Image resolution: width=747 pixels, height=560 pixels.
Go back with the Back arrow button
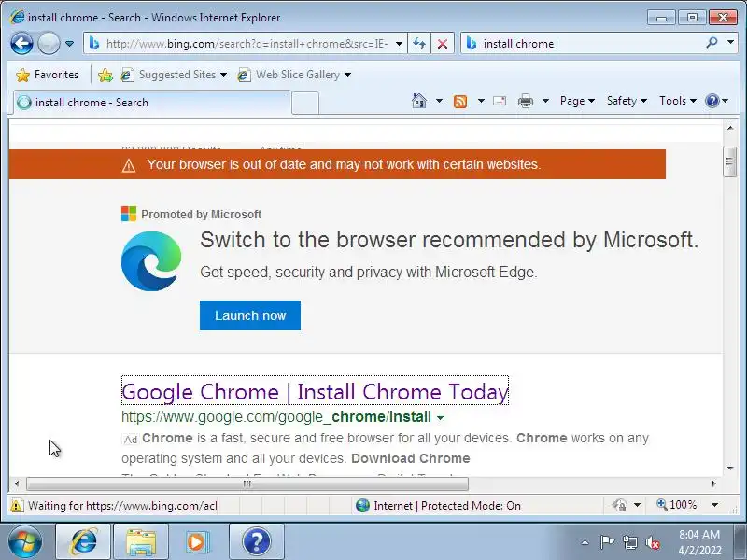coord(21,44)
